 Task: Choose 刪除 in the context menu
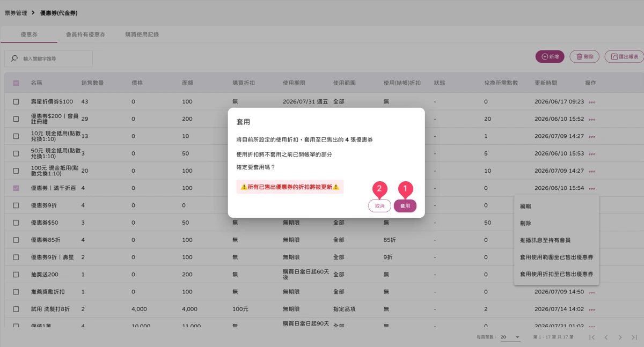point(557,223)
